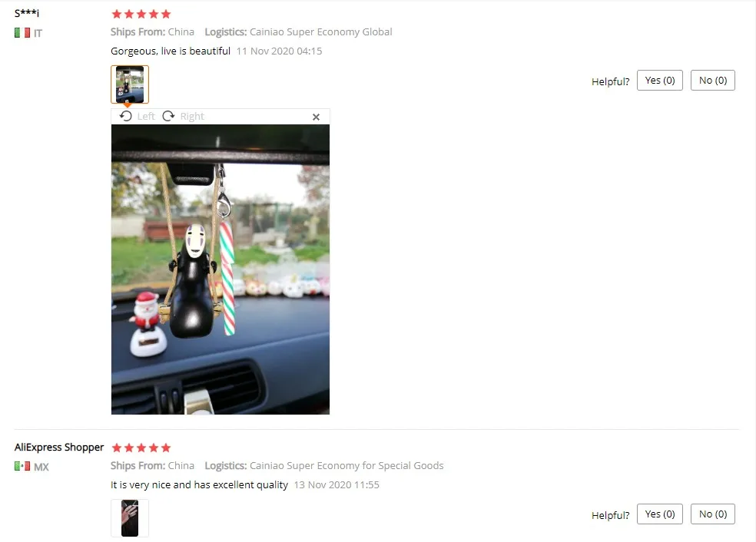Click the AliExpress Shopper reviewer name

pos(59,447)
